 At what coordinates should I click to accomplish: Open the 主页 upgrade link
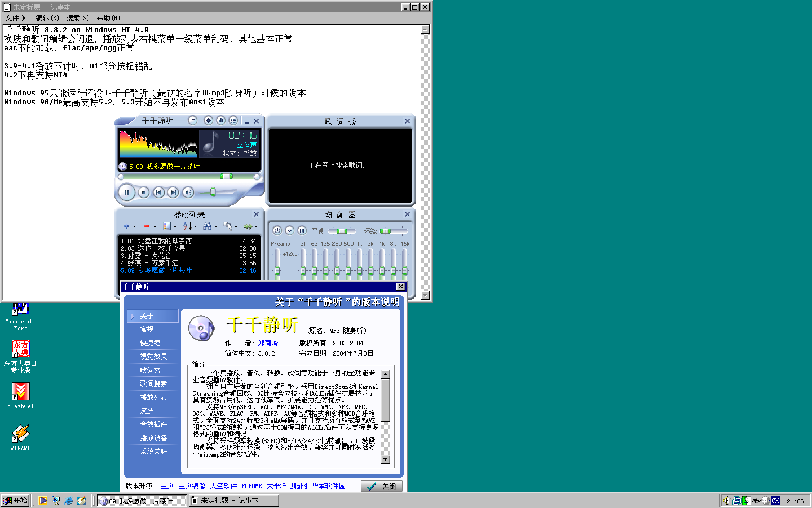(167, 486)
